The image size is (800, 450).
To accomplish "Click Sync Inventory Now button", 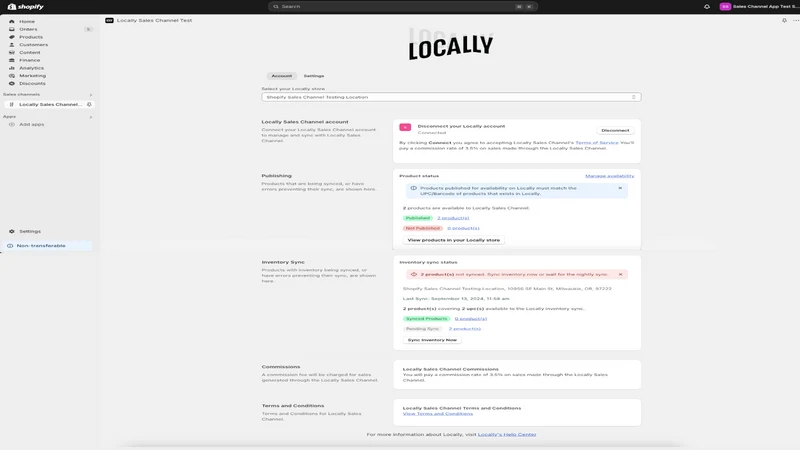I will click(x=432, y=340).
